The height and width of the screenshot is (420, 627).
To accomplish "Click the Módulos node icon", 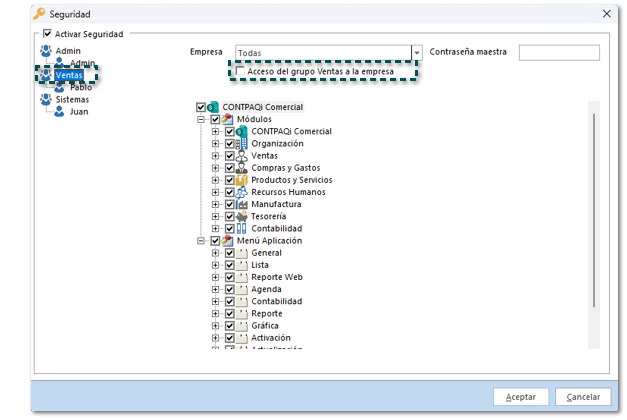I will pyautogui.click(x=227, y=119).
